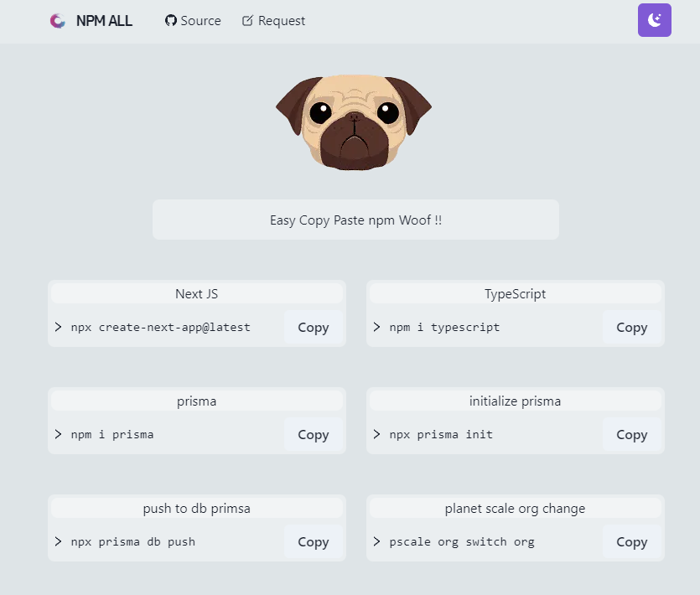Click the NPM ALL logo icon
This screenshot has height=595, width=700.
tap(56, 20)
